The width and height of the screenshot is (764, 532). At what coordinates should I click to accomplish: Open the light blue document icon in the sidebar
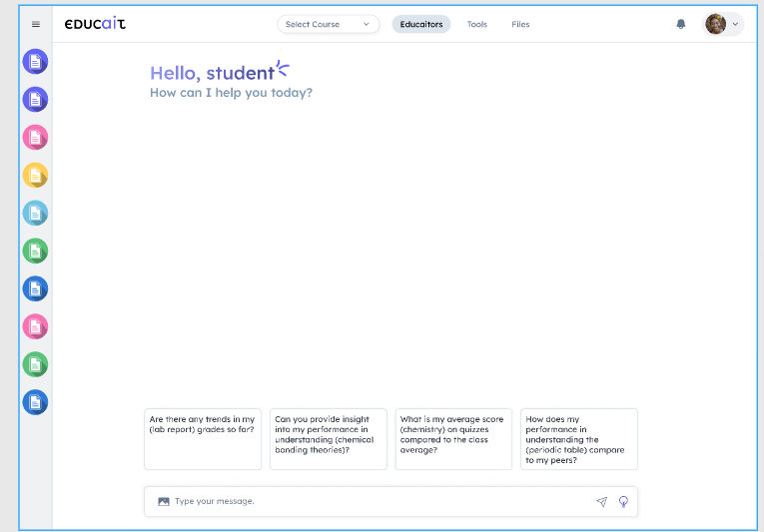[x=35, y=213]
